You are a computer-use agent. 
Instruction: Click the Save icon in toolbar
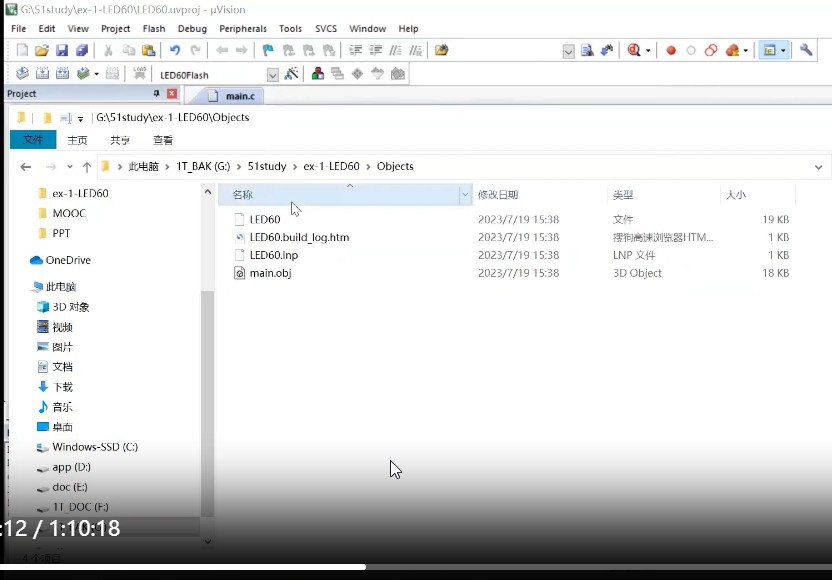(x=62, y=50)
